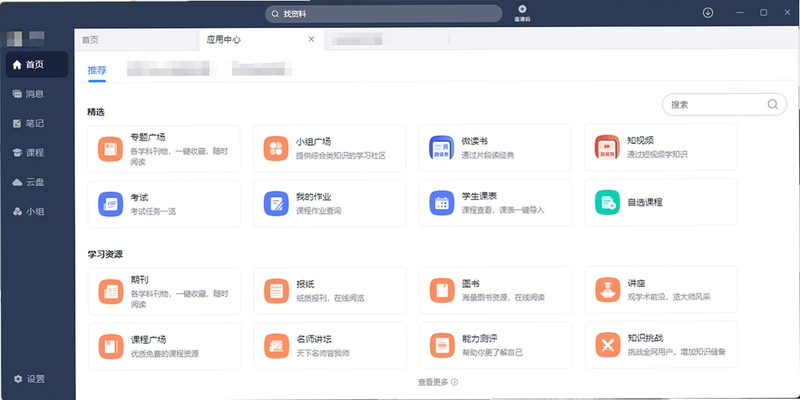Image resolution: width=800 pixels, height=400 pixels.
Task: Open the 讲座 app icon
Action: pos(608,290)
